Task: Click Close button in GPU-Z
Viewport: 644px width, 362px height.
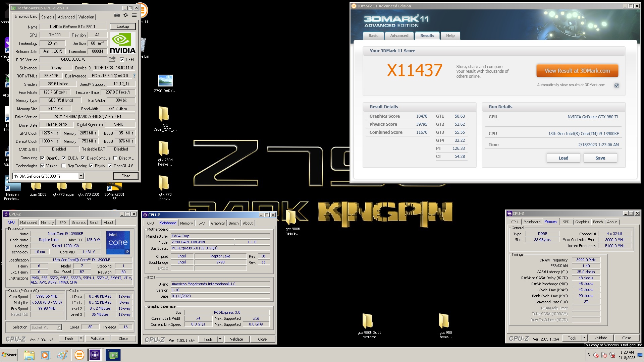Action: click(x=126, y=176)
